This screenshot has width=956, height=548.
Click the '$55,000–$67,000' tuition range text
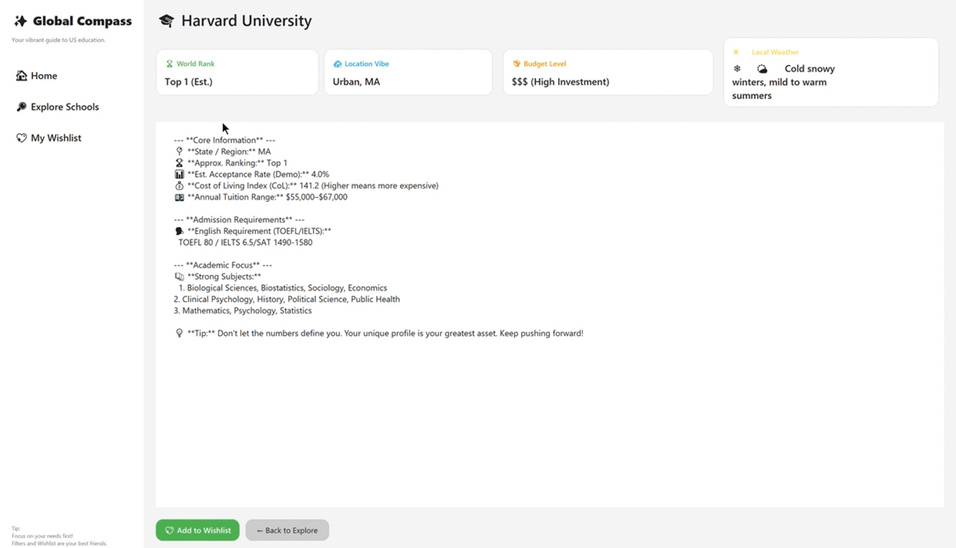[316, 197]
